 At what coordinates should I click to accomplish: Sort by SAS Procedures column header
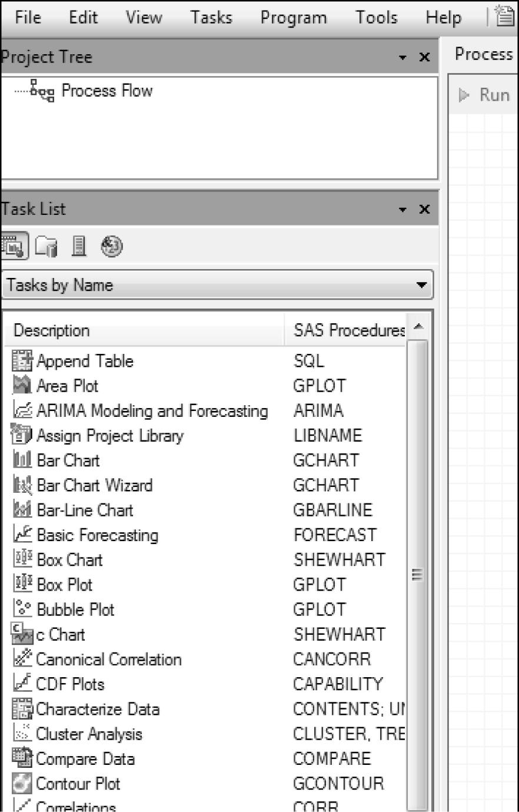(346, 330)
